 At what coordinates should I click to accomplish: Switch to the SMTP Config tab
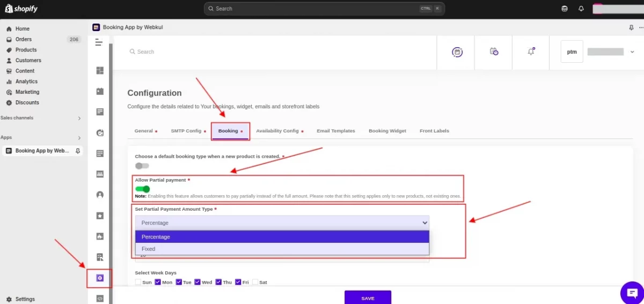187,131
